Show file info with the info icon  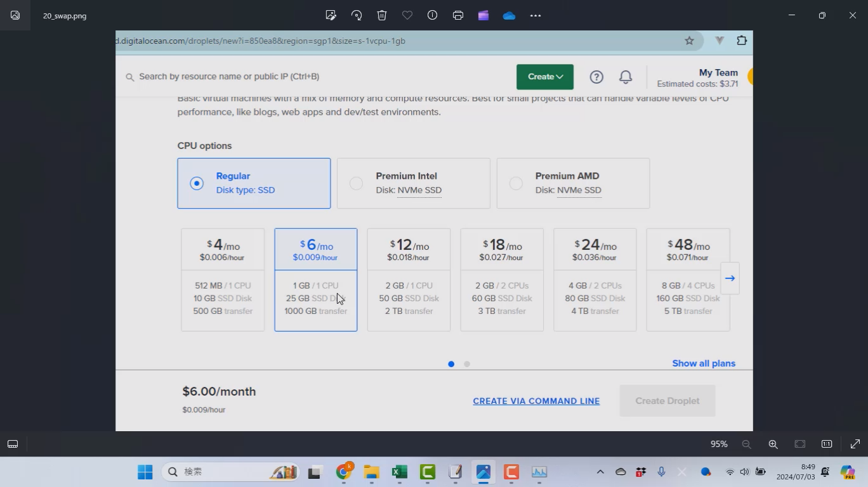click(433, 15)
